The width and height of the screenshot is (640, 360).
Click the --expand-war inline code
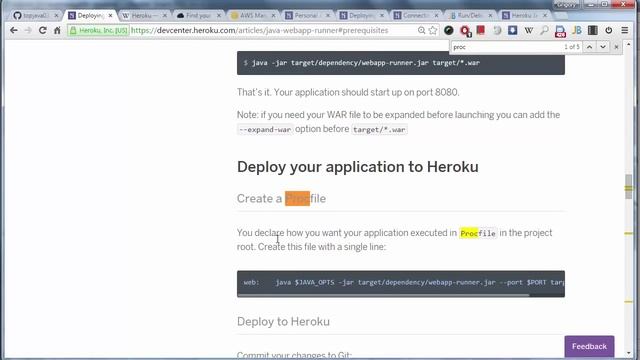point(265,129)
